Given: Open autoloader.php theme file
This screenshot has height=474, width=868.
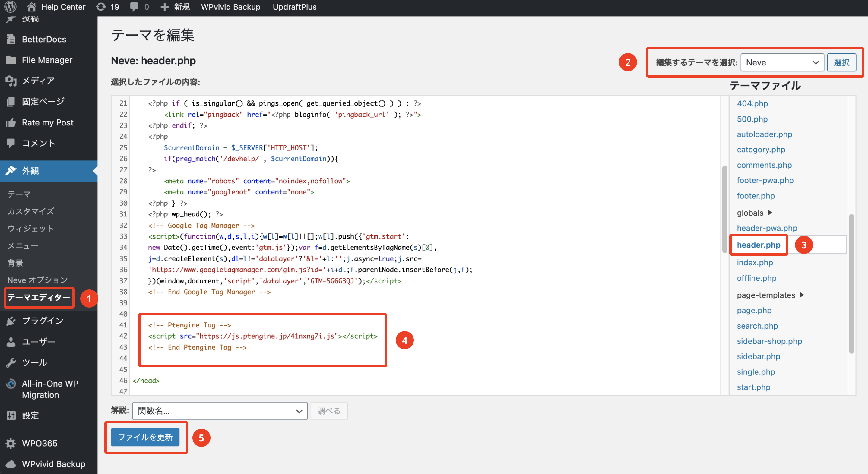Looking at the screenshot, I should pos(764,134).
